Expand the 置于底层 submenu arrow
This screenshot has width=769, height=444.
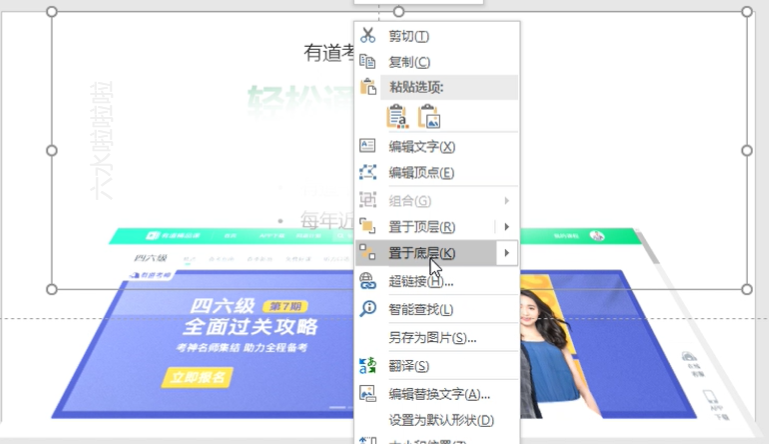[507, 253]
